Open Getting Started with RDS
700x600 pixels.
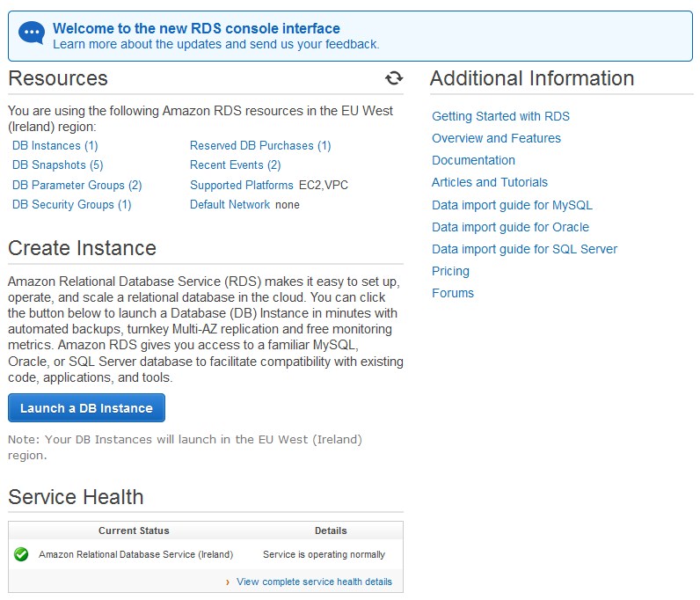[500, 117]
